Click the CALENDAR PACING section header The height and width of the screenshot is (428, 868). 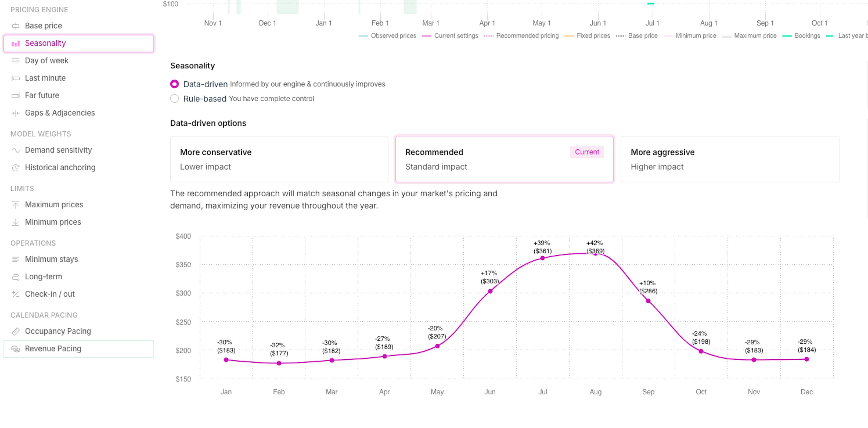[x=44, y=315]
